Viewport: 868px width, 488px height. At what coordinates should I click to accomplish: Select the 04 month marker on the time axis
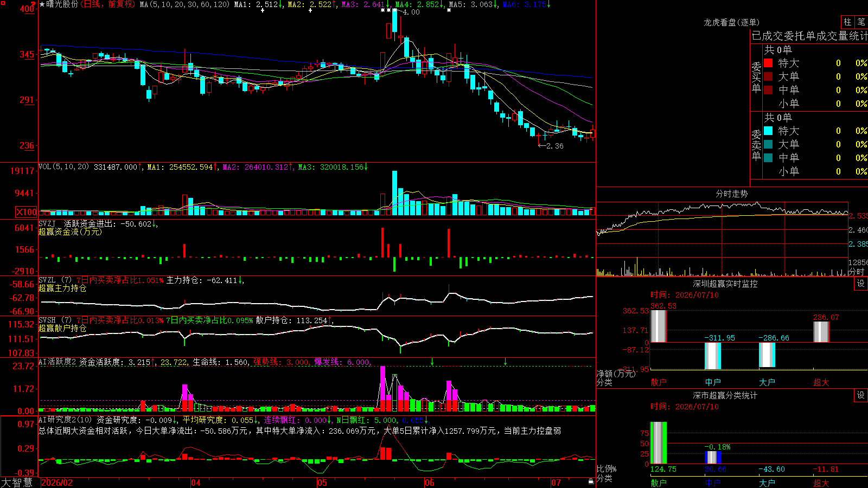click(196, 483)
